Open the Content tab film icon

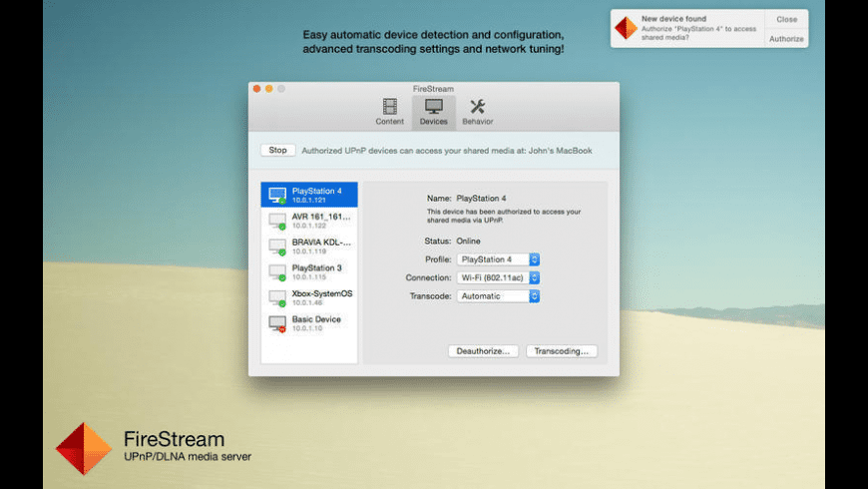[390, 107]
